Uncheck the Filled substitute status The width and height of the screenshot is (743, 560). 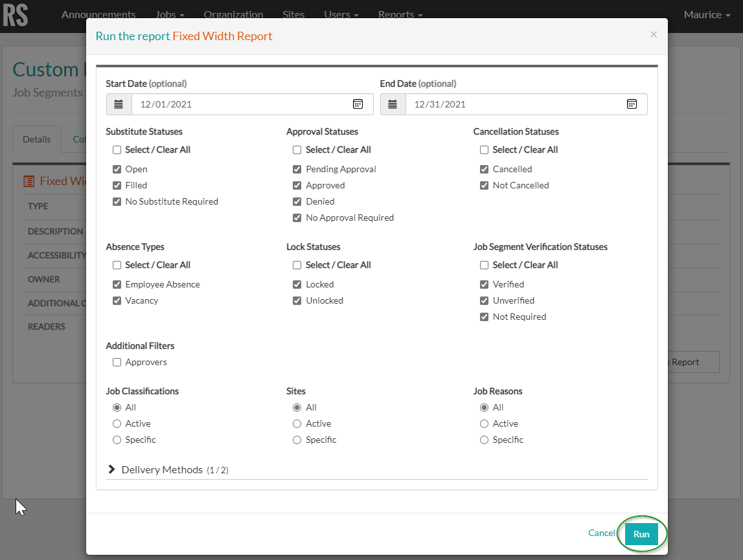pyautogui.click(x=117, y=185)
